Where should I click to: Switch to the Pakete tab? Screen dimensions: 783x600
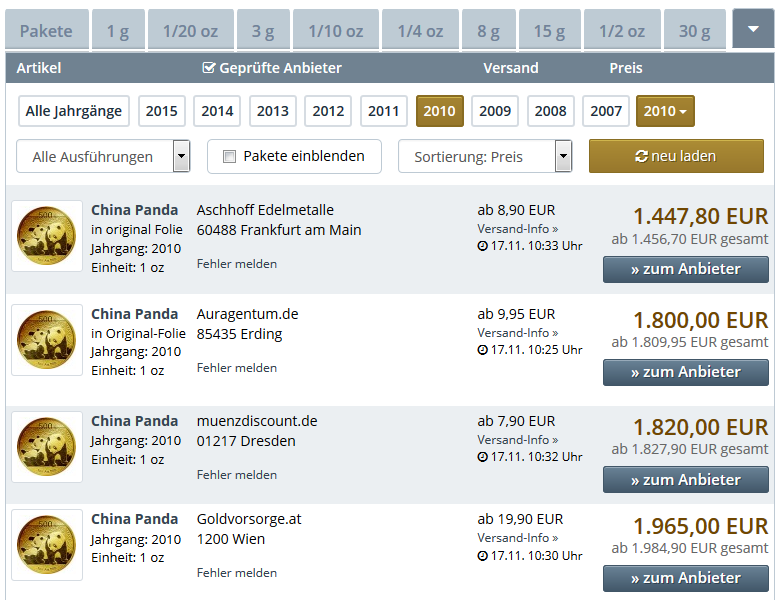coord(46,31)
